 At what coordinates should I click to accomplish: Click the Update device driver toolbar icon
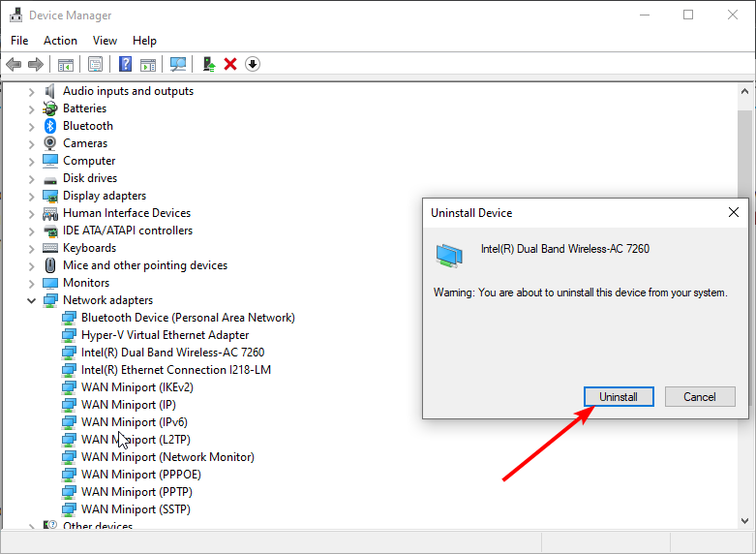tap(209, 64)
